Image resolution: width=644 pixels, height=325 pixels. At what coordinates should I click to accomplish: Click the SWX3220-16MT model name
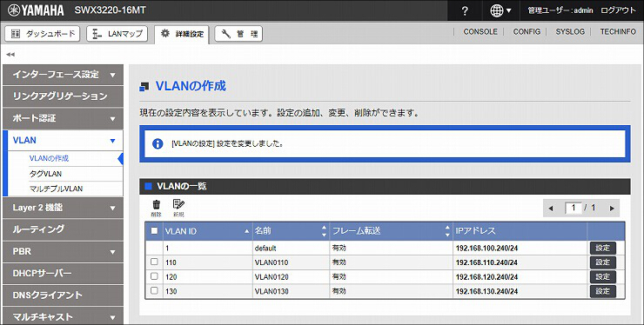click(x=110, y=10)
